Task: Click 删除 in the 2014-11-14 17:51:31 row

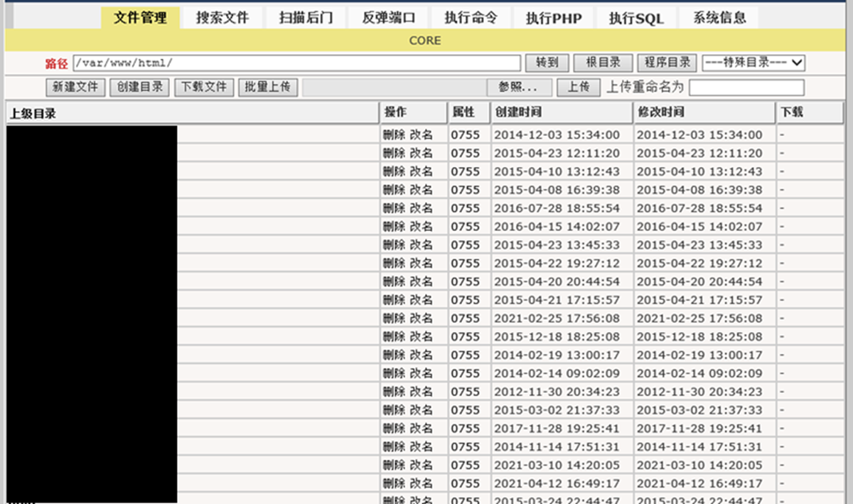Action: tap(394, 447)
